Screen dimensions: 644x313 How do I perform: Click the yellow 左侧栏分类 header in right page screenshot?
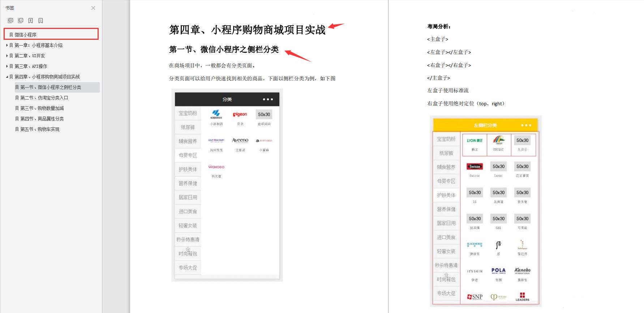[485, 125]
